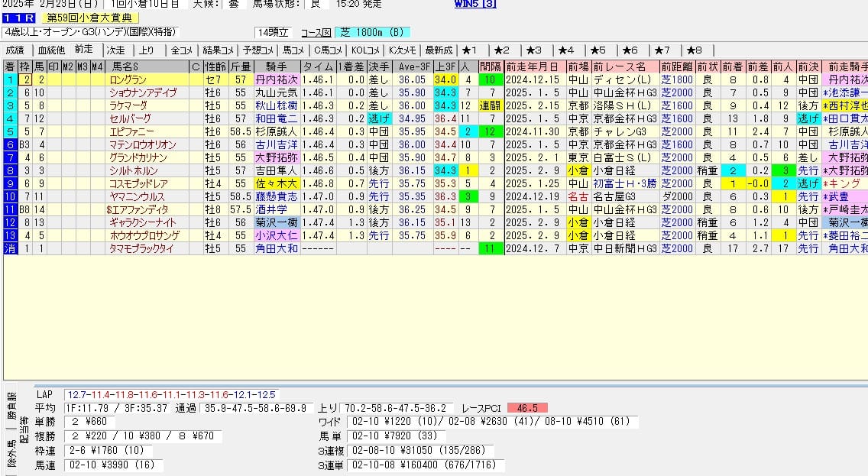Click the 上3F column header

coord(445,66)
